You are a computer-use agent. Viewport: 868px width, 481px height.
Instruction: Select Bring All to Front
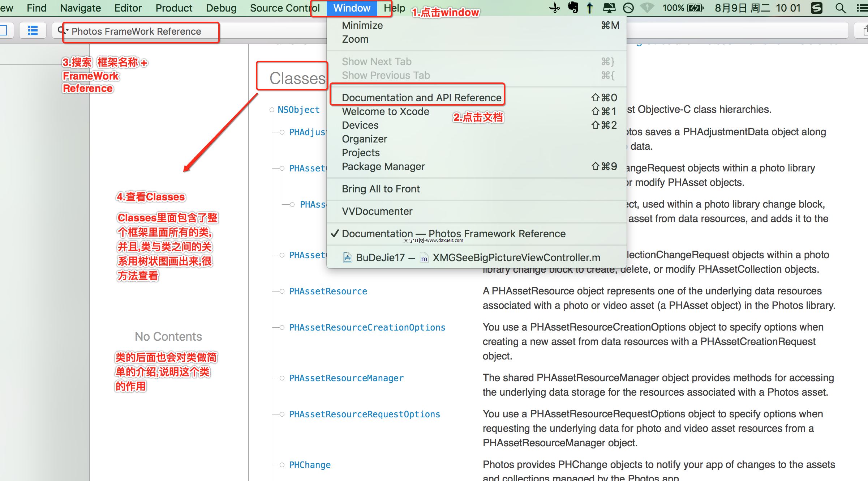tap(381, 189)
